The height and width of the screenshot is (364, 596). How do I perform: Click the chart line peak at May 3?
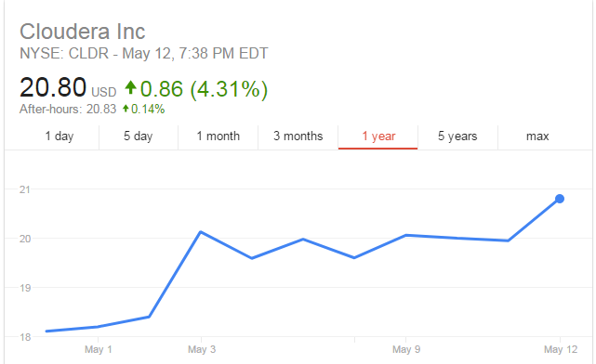[201, 232]
